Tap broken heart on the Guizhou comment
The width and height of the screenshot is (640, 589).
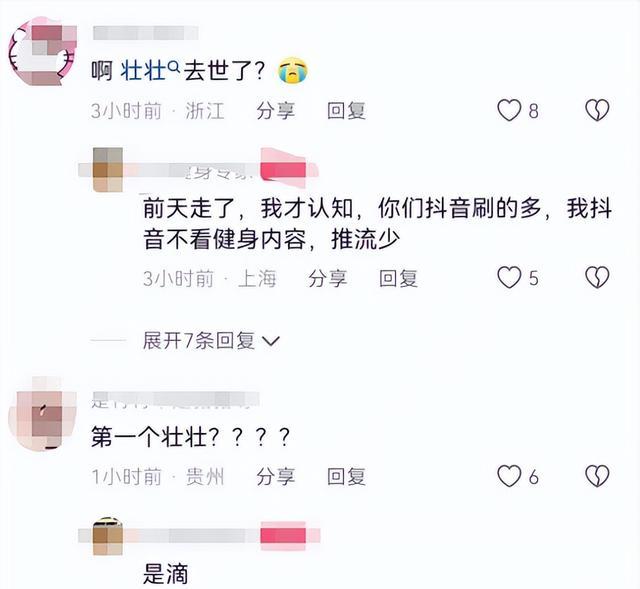click(597, 476)
